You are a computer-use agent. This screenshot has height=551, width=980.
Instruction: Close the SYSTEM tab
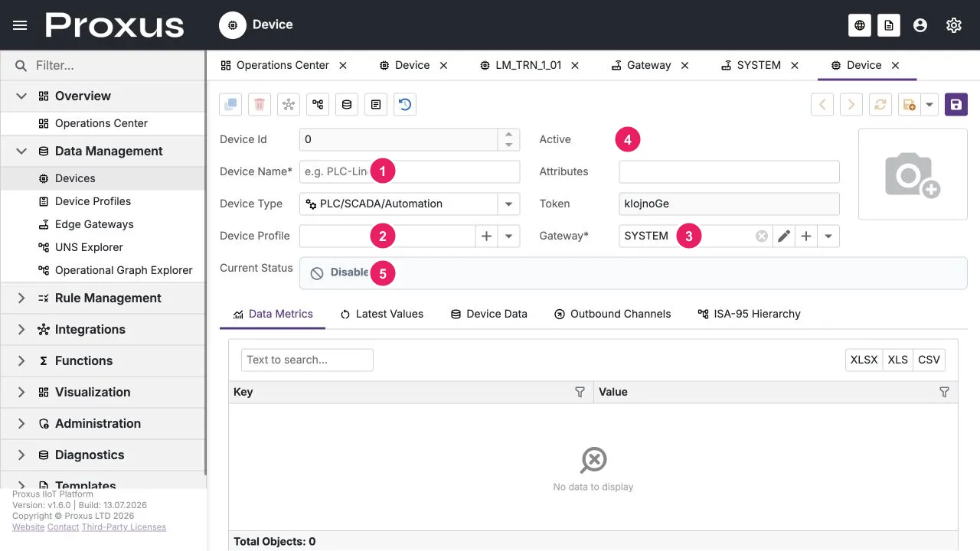[795, 65]
